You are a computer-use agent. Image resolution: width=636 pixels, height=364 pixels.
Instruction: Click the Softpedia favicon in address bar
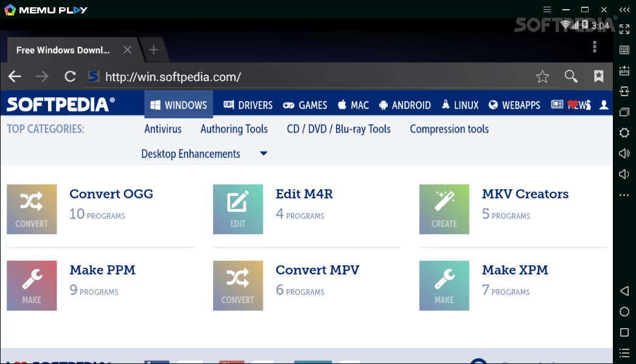point(94,76)
